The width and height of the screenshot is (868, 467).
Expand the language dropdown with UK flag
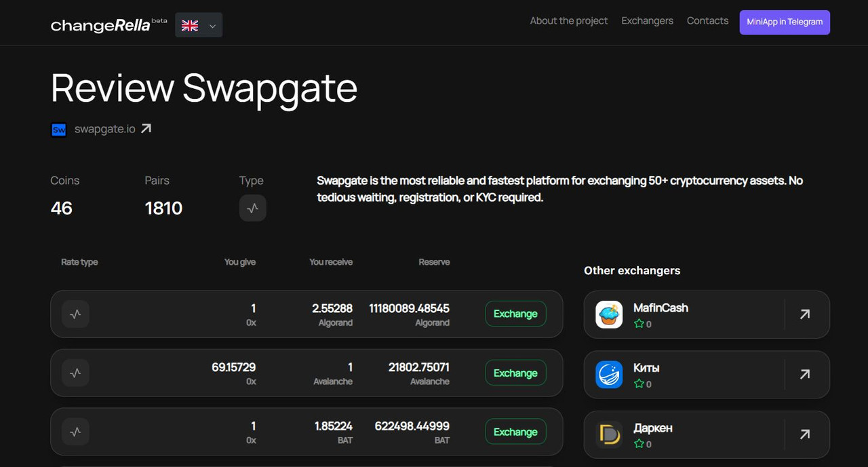tap(199, 25)
